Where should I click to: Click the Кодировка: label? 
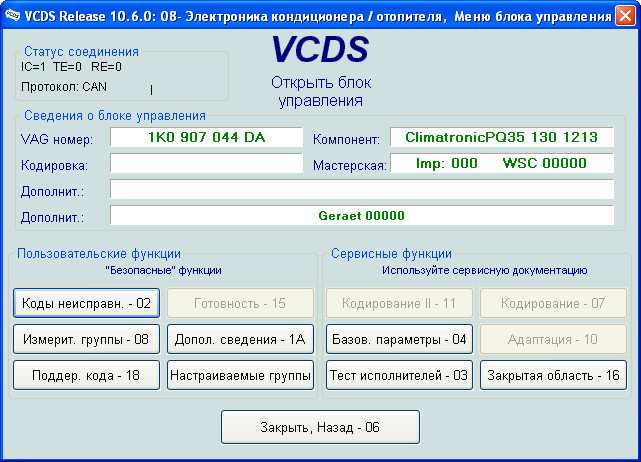(54, 166)
